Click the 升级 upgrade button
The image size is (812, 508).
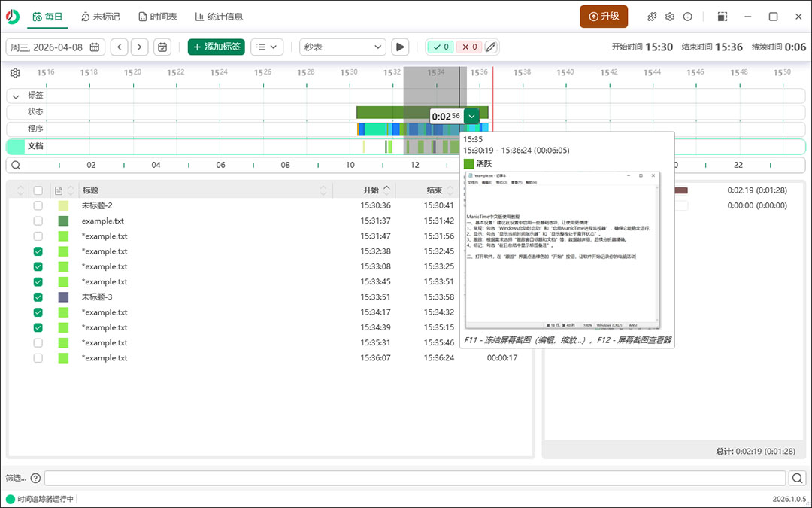pyautogui.click(x=604, y=17)
